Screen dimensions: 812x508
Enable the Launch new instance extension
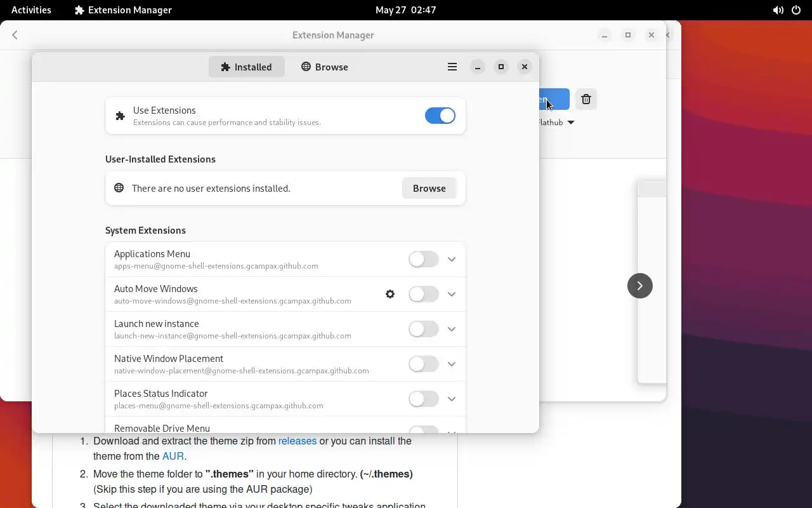coord(424,329)
